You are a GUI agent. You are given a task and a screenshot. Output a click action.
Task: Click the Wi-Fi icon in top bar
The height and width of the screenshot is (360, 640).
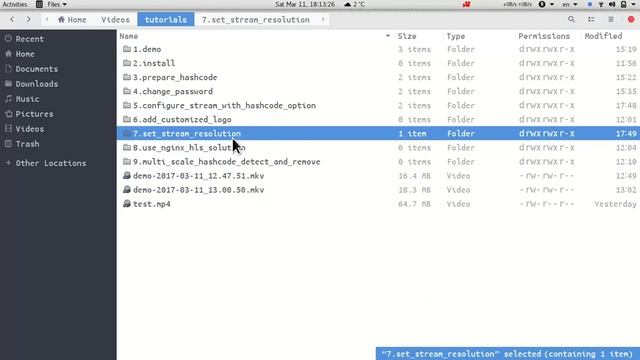coord(601,4)
